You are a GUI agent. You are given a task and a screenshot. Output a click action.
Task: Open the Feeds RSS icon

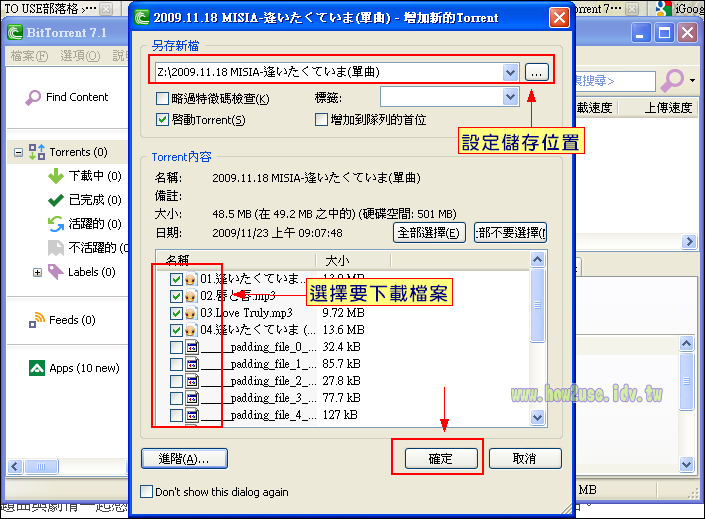tap(37, 320)
